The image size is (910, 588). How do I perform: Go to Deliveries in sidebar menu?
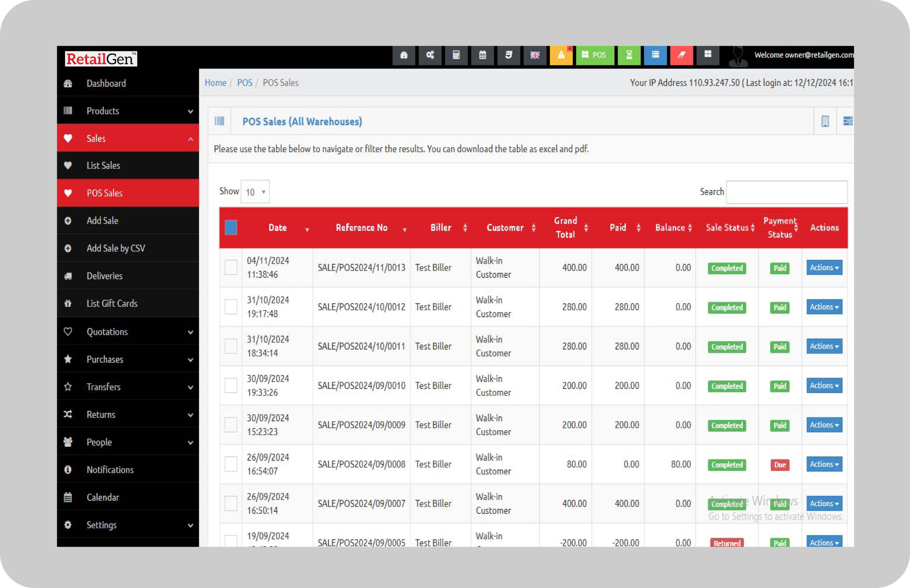tap(104, 276)
